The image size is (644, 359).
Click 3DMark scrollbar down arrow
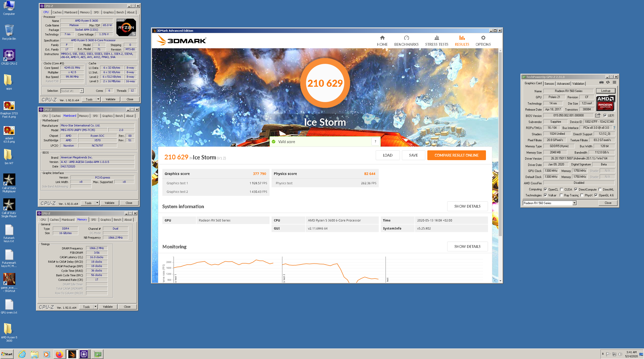pyautogui.click(x=500, y=281)
